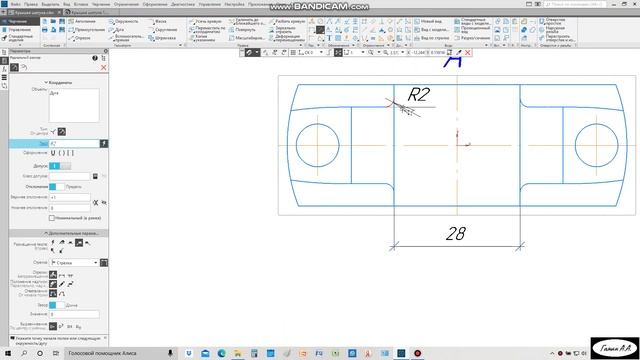Click the text T tool icon
Image resolution: width=640 pixels, height=360 pixels.
pos(329,38)
